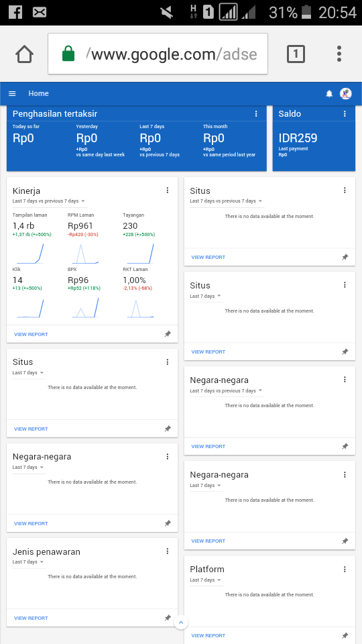Open Saldo card options menu
The width and height of the screenshot is (362, 644).
click(x=345, y=114)
